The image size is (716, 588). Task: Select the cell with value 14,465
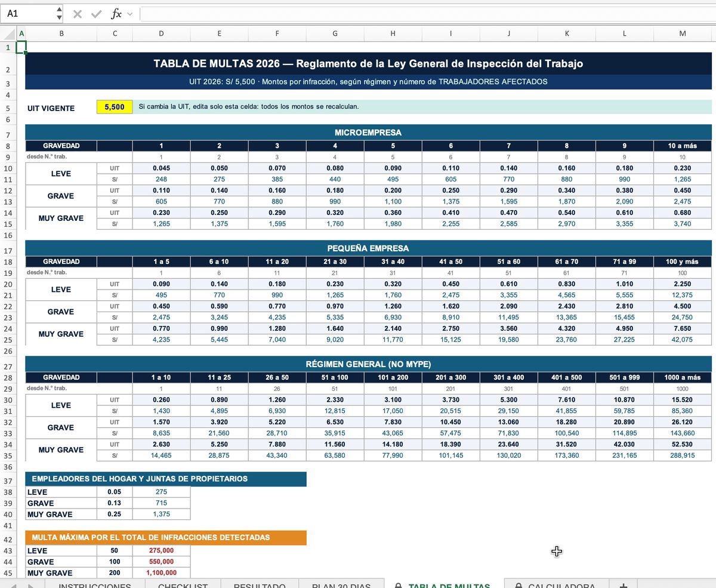[161, 455]
